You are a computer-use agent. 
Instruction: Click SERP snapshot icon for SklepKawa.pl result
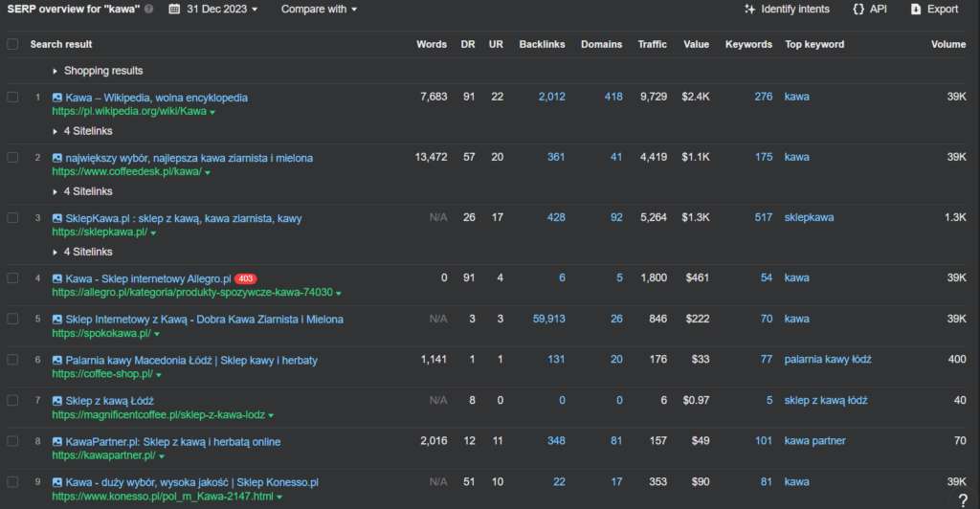pos(57,218)
